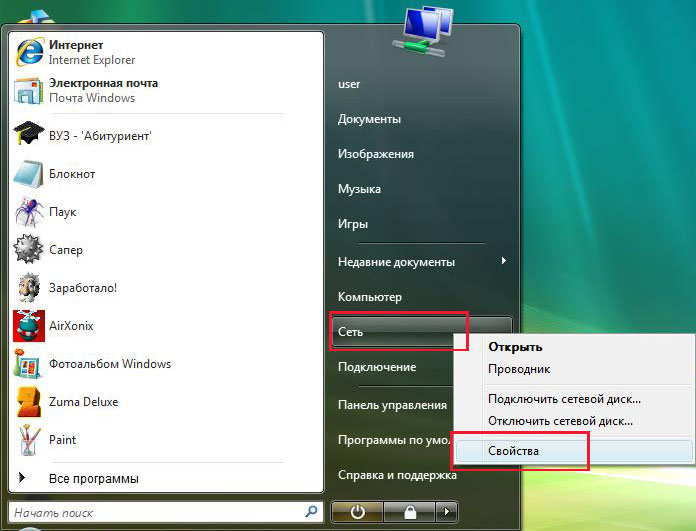Screen dimensions: 696x531
Task: Open Игры folder link
Action: tap(353, 224)
